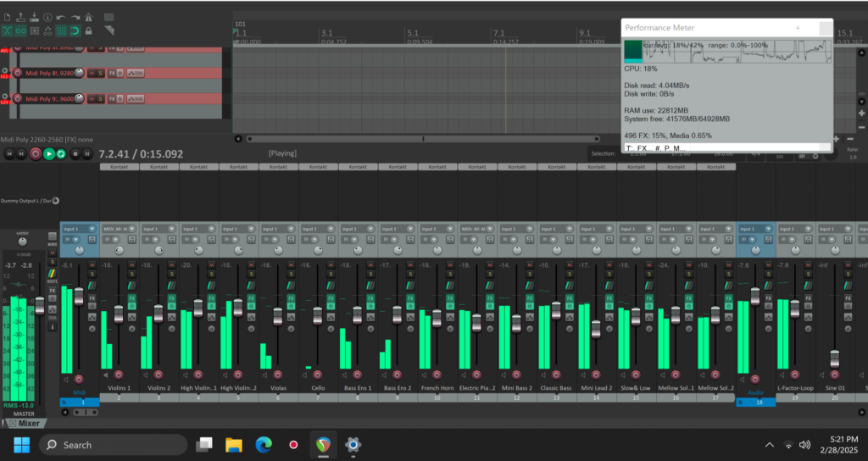Toggle auto-crossfade icon in toolbar

[x=7, y=31]
